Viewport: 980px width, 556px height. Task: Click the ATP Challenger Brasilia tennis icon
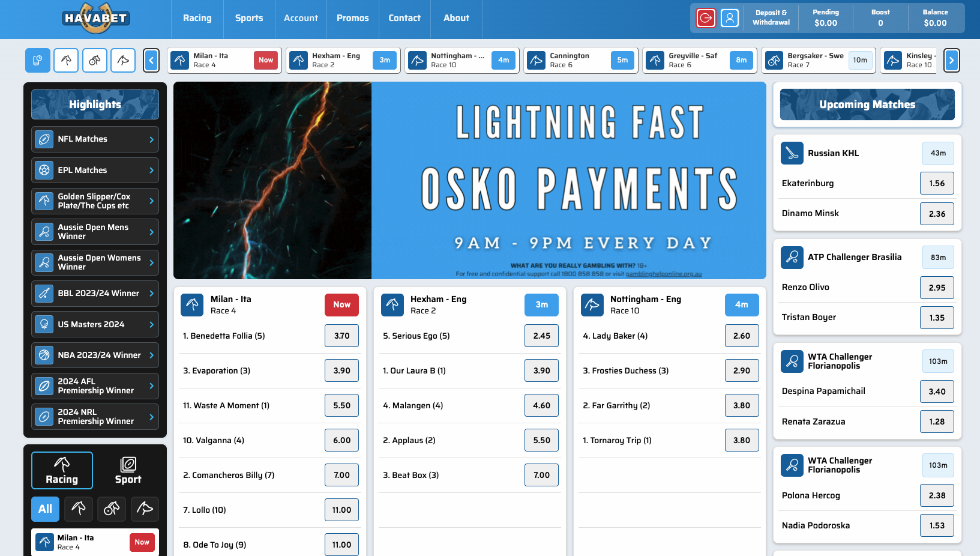pyautogui.click(x=792, y=257)
